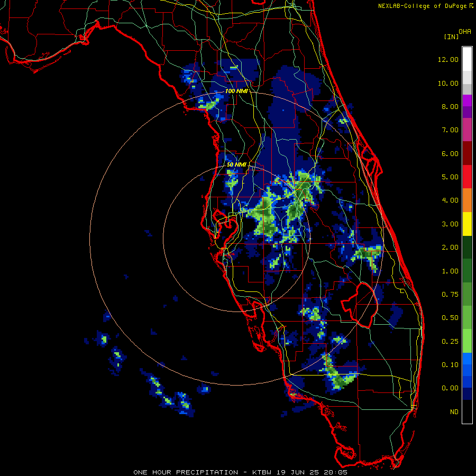Screen dimensions: 476x476
Task: Select the 4.00 legend value
Action: click(x=450, y=200)
